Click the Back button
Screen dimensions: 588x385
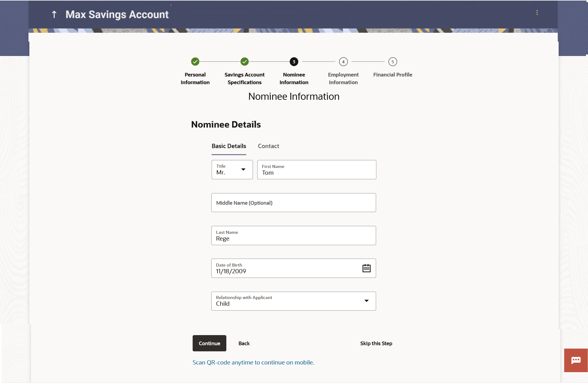(244, 343)
